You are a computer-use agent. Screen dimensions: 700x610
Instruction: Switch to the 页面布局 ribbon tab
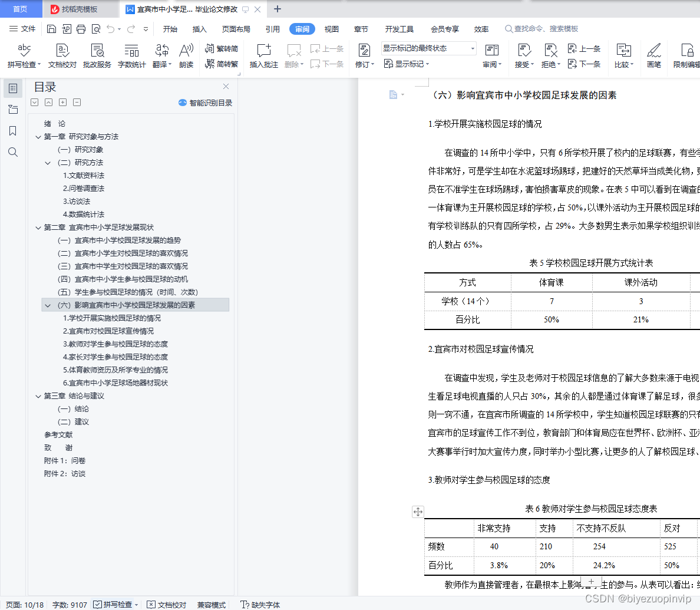(x=236, y=29)
